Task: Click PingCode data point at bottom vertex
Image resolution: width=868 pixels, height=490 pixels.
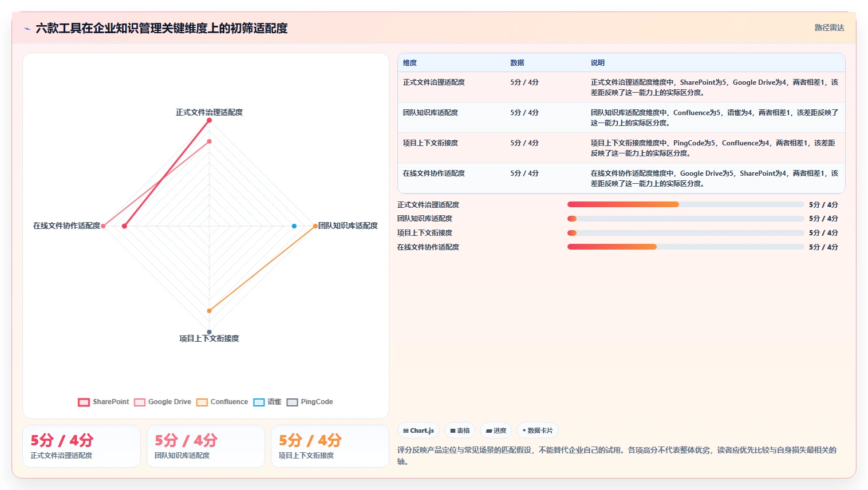Action: 209,332
